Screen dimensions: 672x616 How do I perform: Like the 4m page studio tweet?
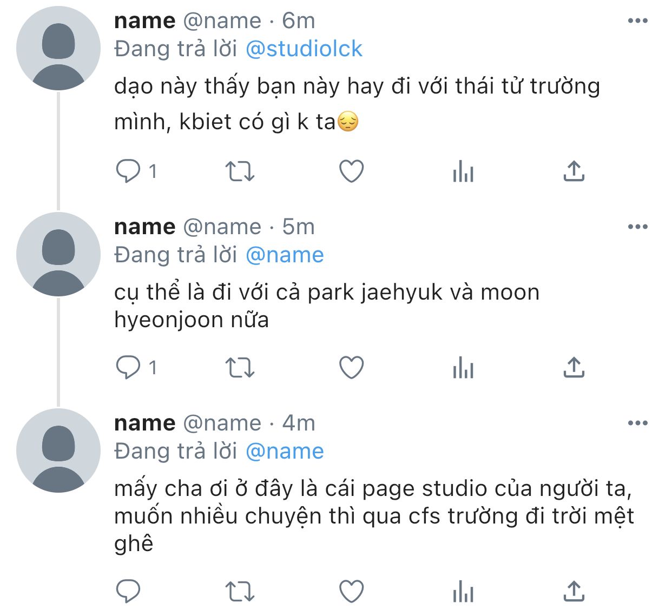352,591
